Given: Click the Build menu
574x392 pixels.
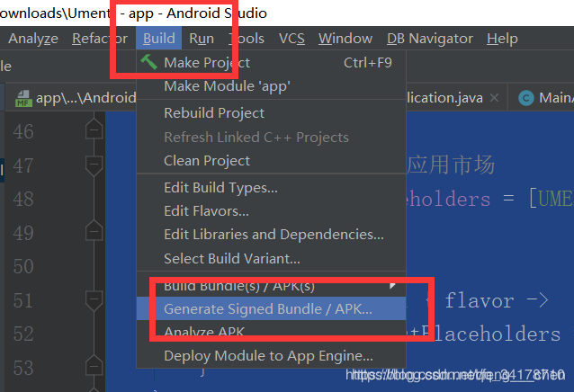Looking at the screenshot, I should click(159, 39).
